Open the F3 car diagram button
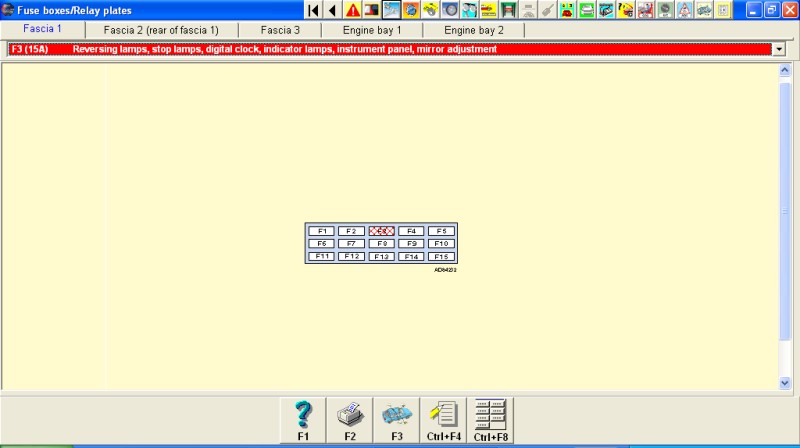The height and width of the screenshot is (448, 800). (396, 420)
